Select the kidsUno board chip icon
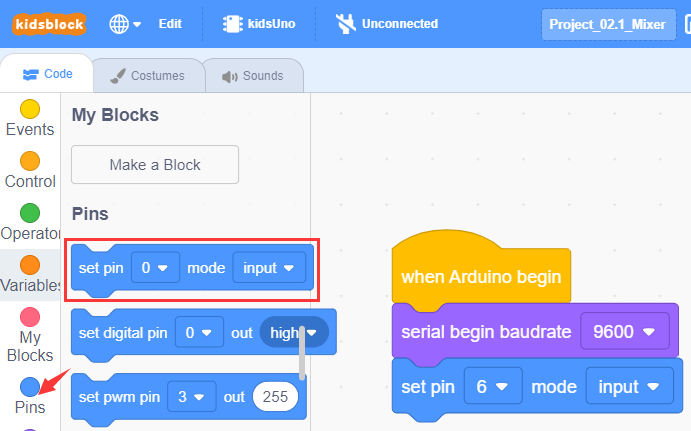The width and height of the screenshot is (691, 431). 232,24
